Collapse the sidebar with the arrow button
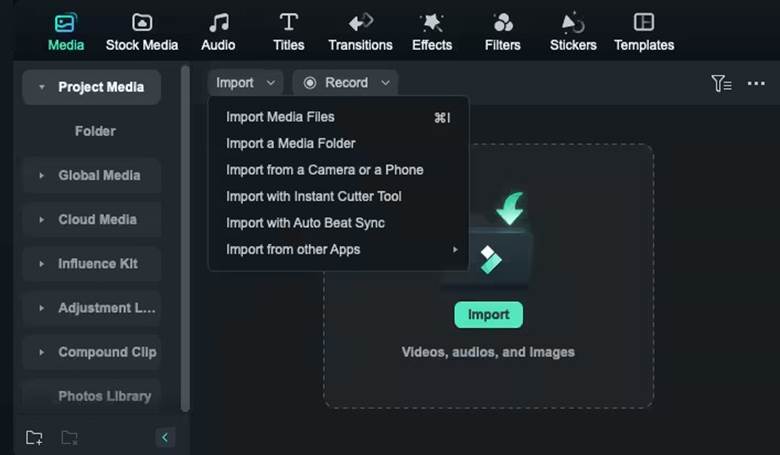 pyautogui.click(x=165, y=438)
